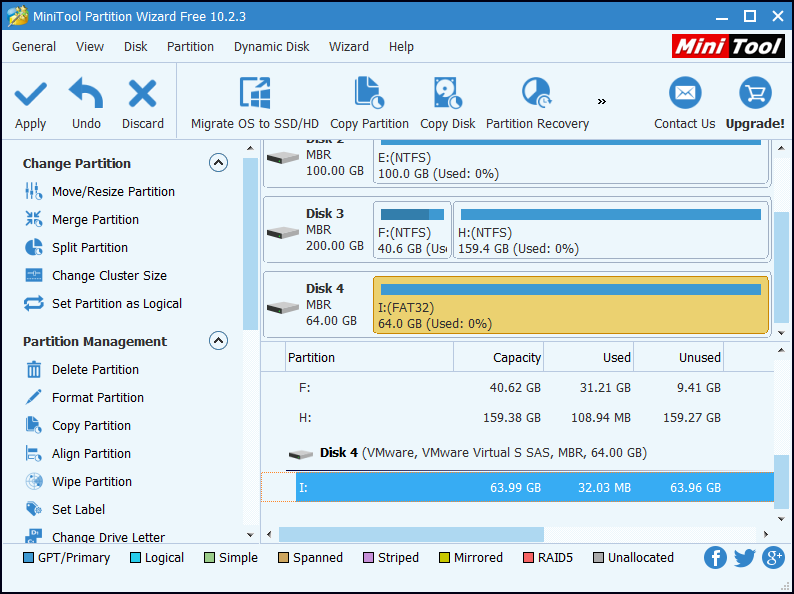Collapse the Partition Management section
794x594 pixels.
click(x=218, y=341)
